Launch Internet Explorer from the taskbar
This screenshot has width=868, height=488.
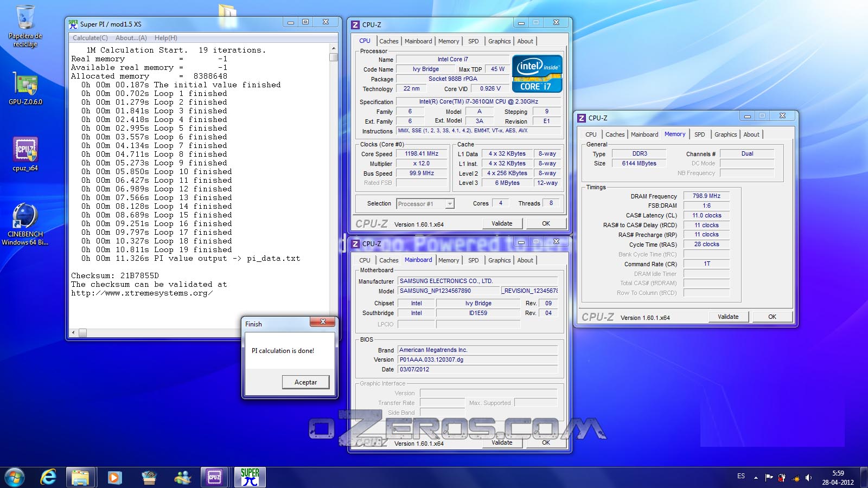click(x=48, y=477)
